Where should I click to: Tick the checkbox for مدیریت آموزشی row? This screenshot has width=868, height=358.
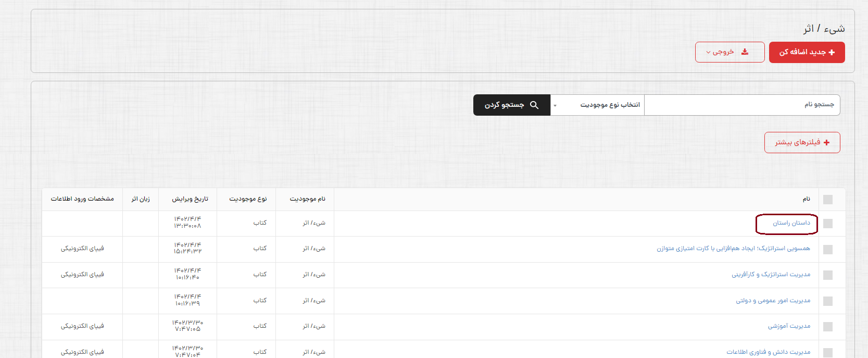pos(828,327)
